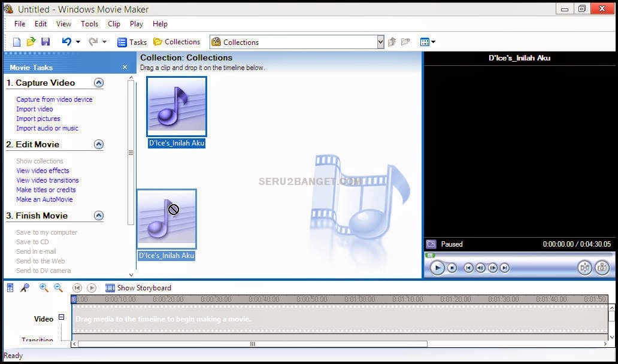
Task: Open the Edit menu
Action: point(41,24)
